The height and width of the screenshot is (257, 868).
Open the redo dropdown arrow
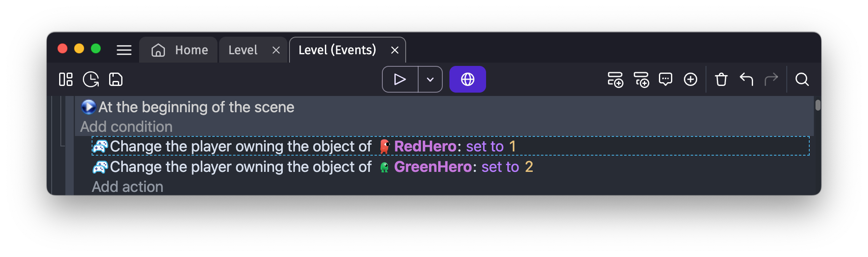tap(771, 79)
